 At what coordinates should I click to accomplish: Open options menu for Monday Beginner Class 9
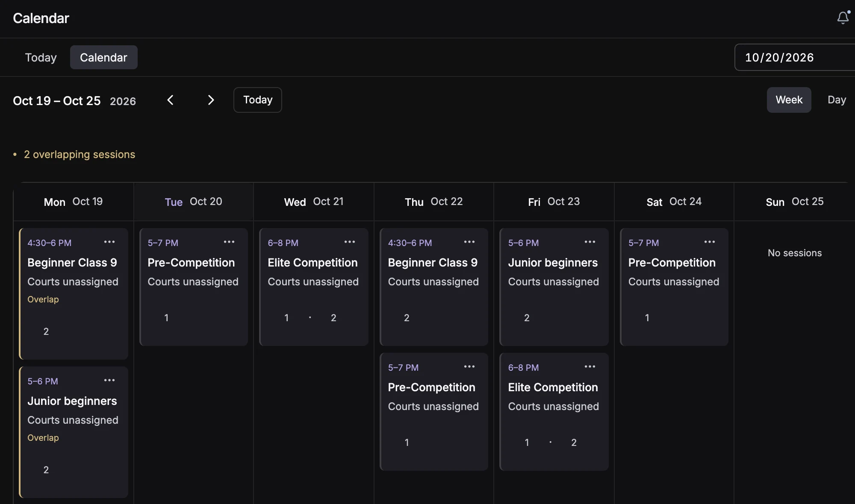[109, 242]
